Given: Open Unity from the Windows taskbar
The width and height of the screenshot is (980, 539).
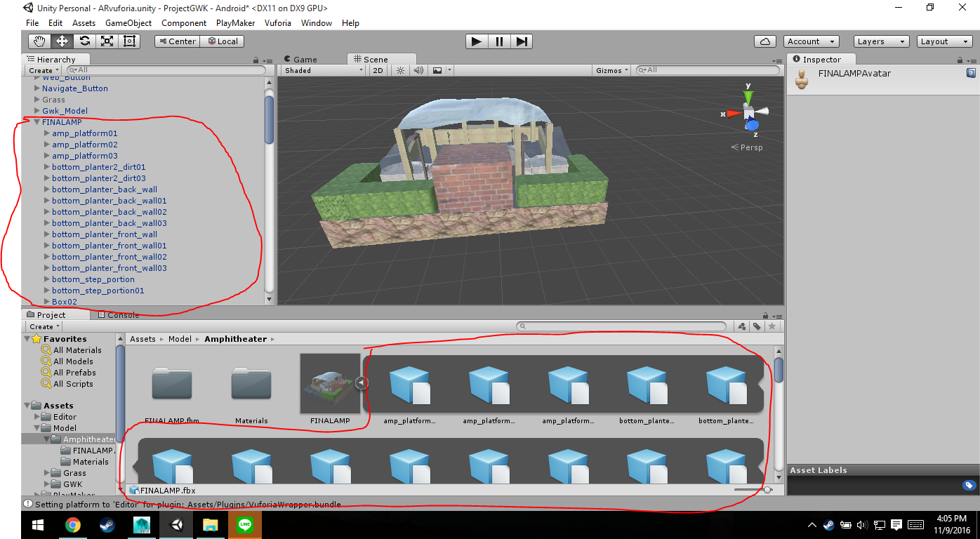Looking at the screenshot, I should tap(178, 524).
